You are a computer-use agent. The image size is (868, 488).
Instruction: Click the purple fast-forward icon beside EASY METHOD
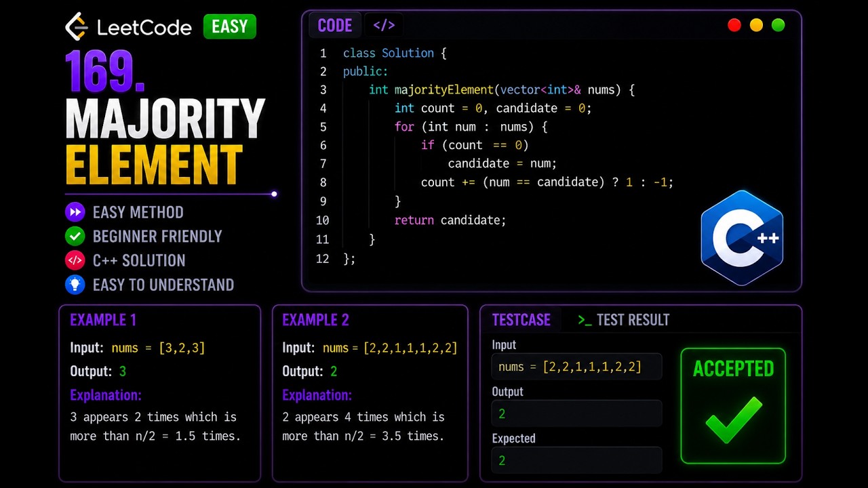(x=75, y=212)
